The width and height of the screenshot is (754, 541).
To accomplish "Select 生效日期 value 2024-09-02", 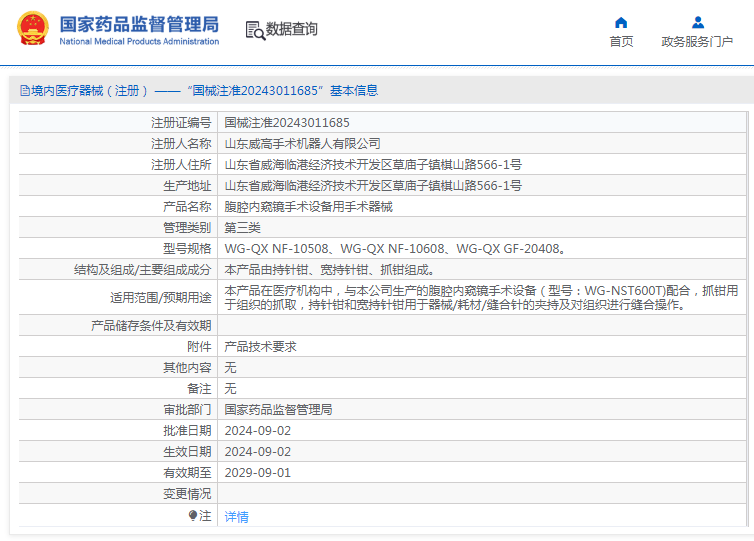I will [x=258, y=452].
